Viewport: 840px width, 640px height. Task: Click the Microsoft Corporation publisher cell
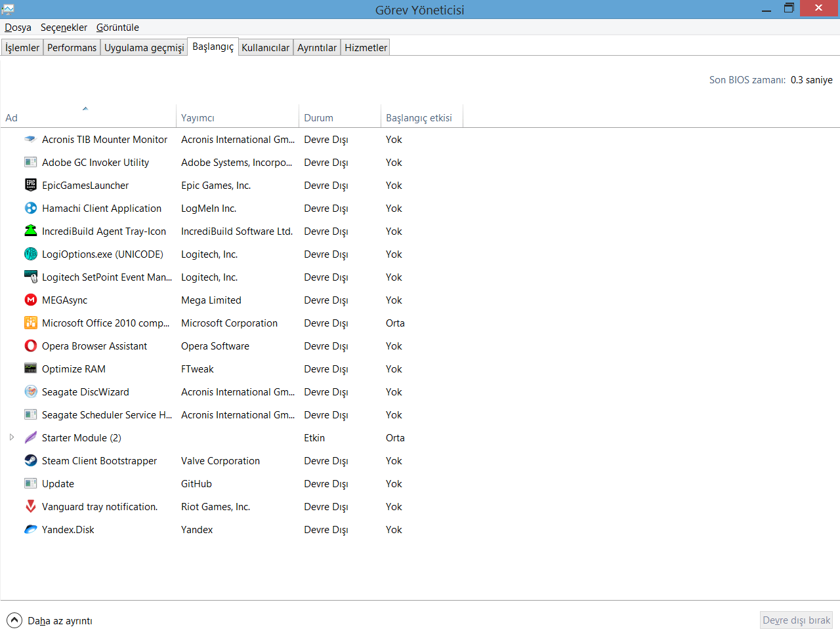[229, 323]
